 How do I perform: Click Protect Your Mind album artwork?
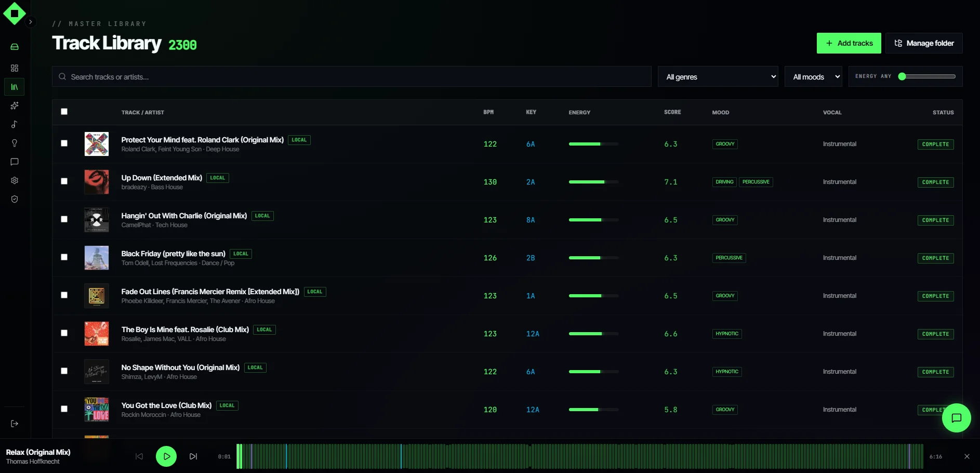(97, 144)
